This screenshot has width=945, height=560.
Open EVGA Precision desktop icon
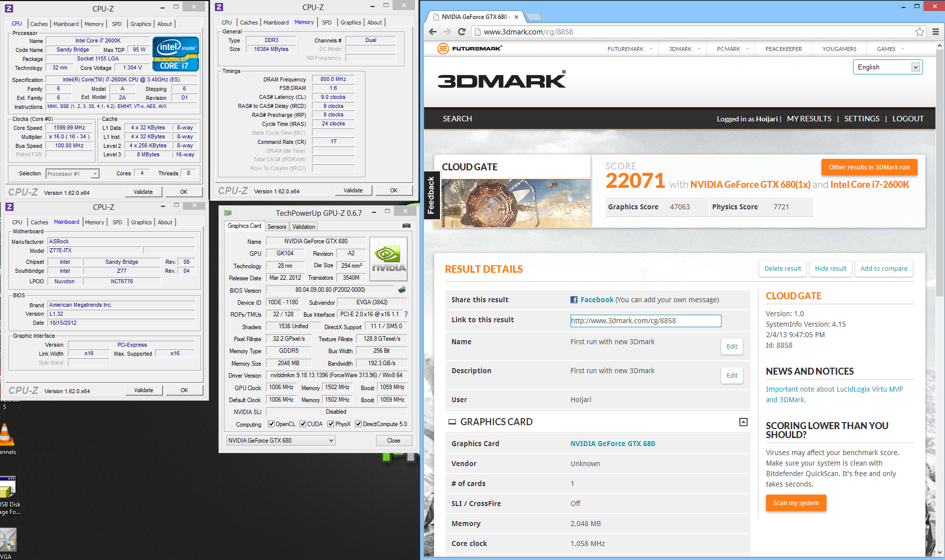(7, 540)
